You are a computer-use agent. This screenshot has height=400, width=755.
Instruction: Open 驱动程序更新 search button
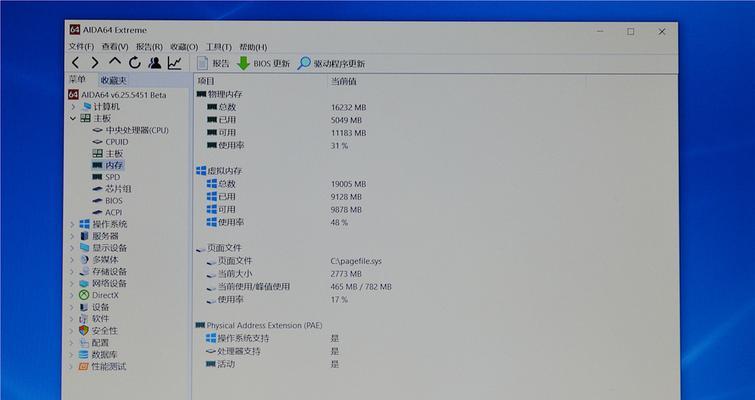331,63
